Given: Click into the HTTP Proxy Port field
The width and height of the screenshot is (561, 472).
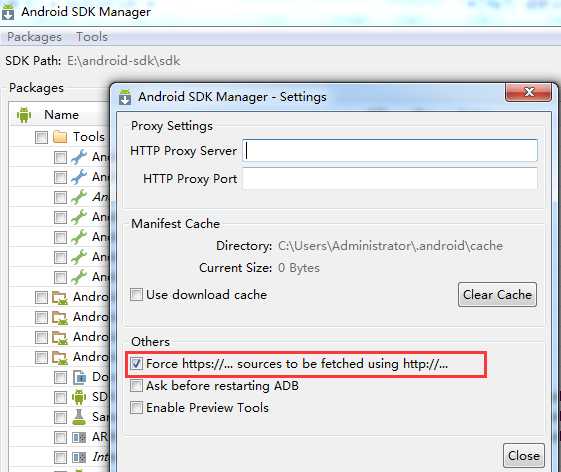Looking at the screenshot, I should pos(390,178).
